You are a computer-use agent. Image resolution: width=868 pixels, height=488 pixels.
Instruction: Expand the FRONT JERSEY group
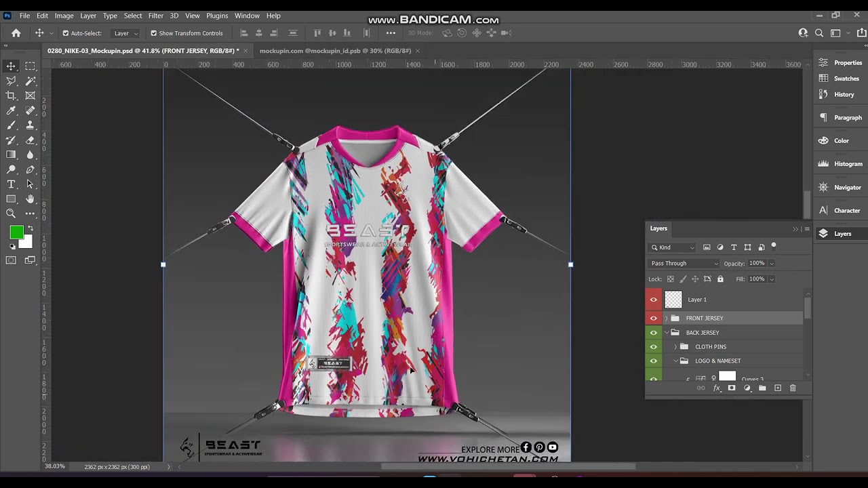pyautogui.click(x=667, y=318)
